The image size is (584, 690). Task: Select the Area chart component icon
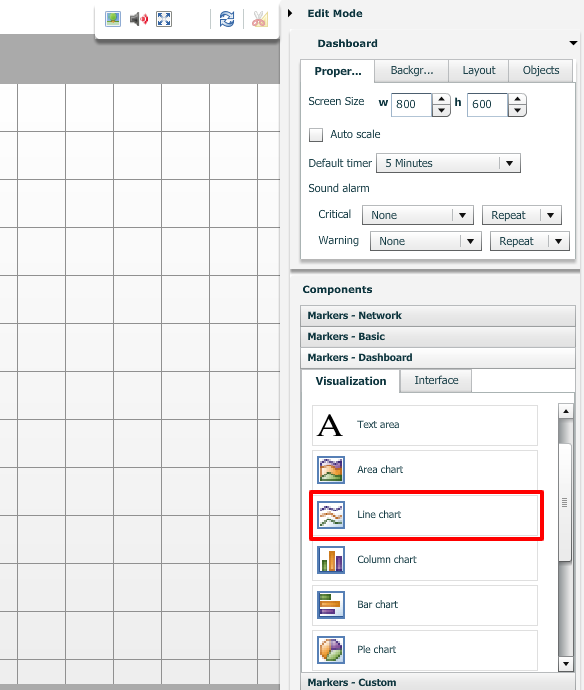point(331,470)
